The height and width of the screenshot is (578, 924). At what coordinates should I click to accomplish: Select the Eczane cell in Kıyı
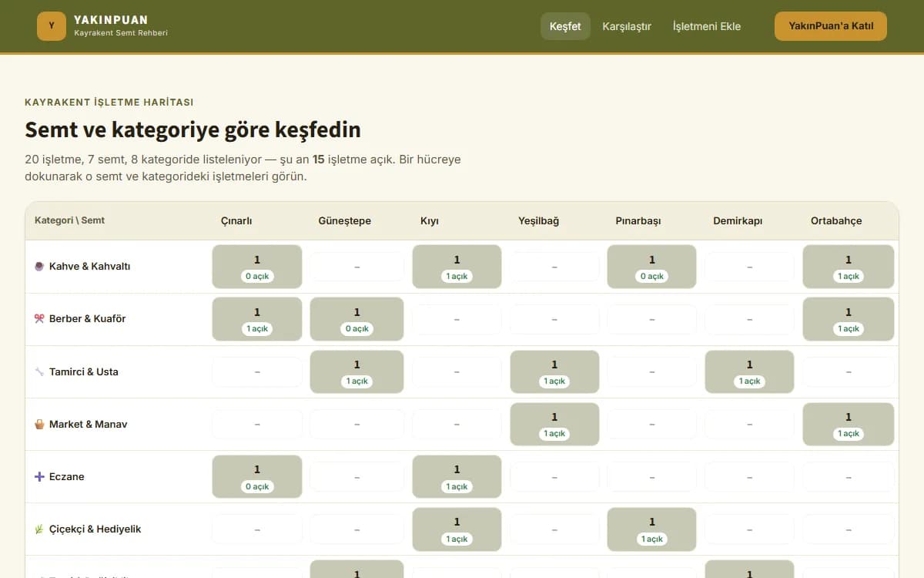point(457,476)
